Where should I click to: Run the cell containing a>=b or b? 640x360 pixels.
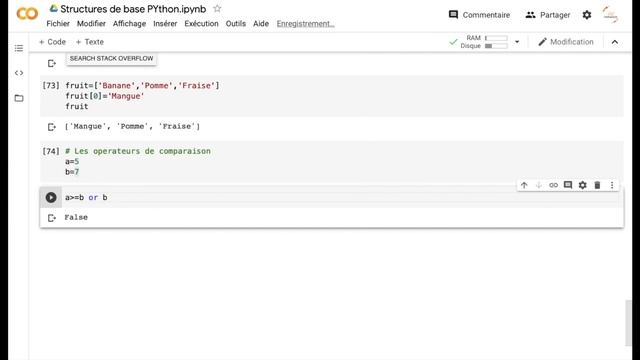click(51, 198)
